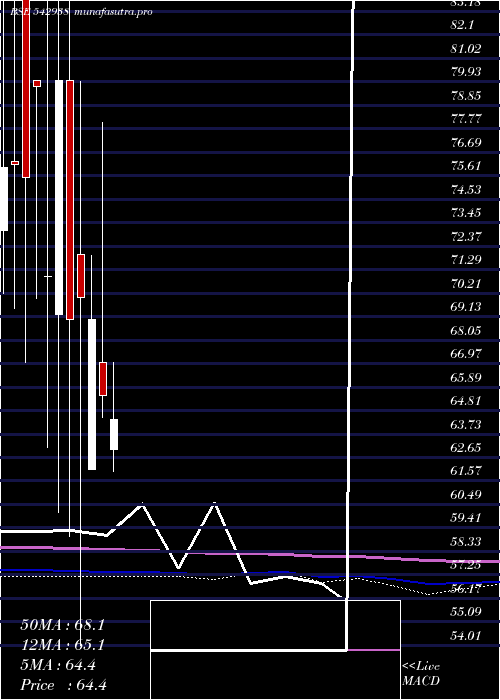Image resolution: width=500 pixels, height=700 pixels.
Task: Click the 71.29 price axis label
Action: tap(466, 260)
